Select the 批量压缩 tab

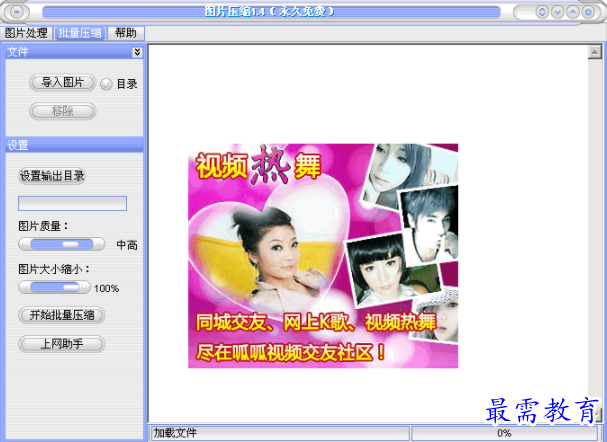80,33
